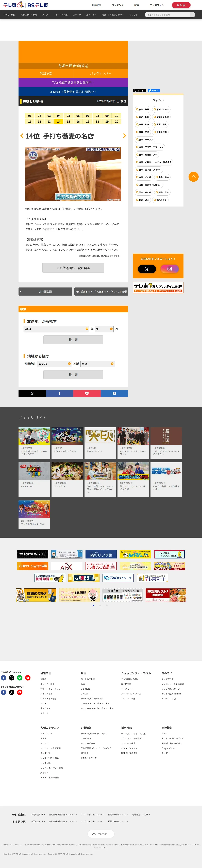This screenshot has width=202, height=868.
Task: Share page via blue Facebook bar
Action: pyautogui.click(x=59, y=394)
